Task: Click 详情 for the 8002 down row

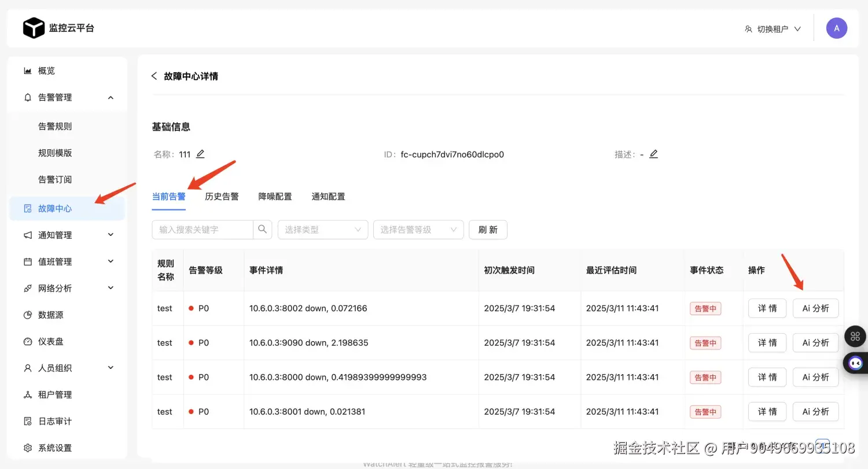Action: tap(767, 308)
